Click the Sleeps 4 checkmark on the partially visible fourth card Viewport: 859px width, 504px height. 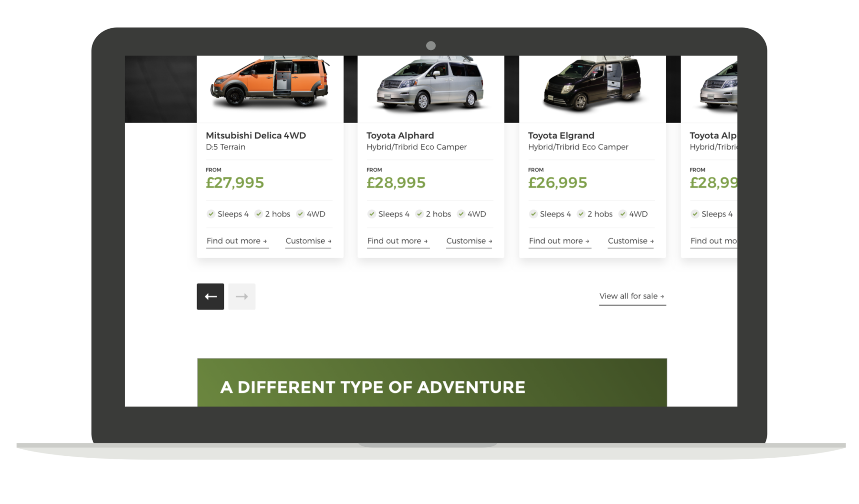click(695, 214)
